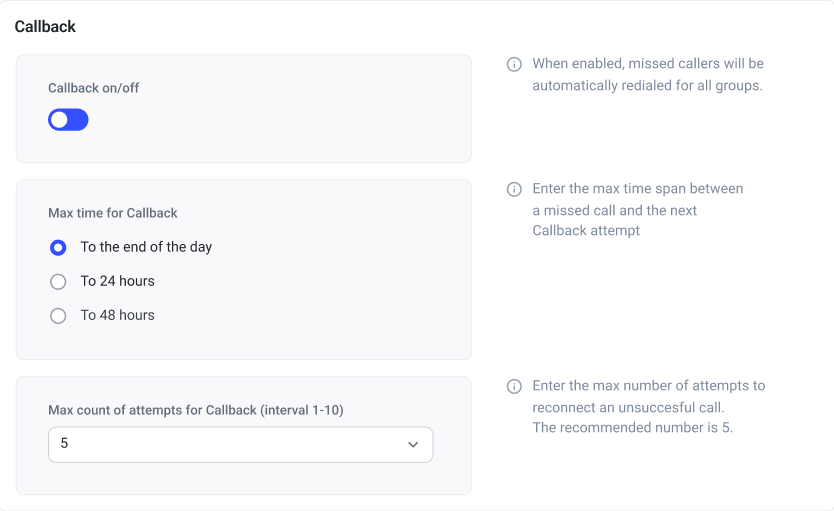834x511 pixels.
Task: Click the "Callback on/off" label
Action: [x=94, y=88]
